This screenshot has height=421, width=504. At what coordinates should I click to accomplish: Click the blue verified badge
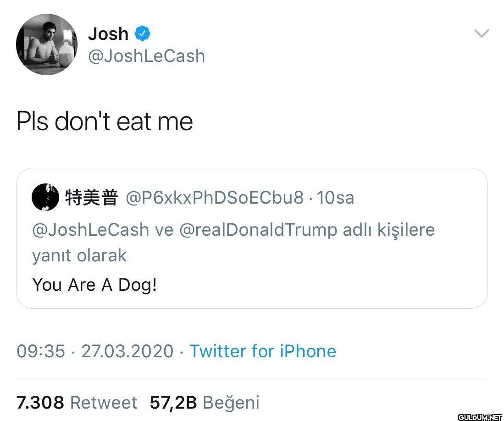pyautogui.click(x=142, y=33)
